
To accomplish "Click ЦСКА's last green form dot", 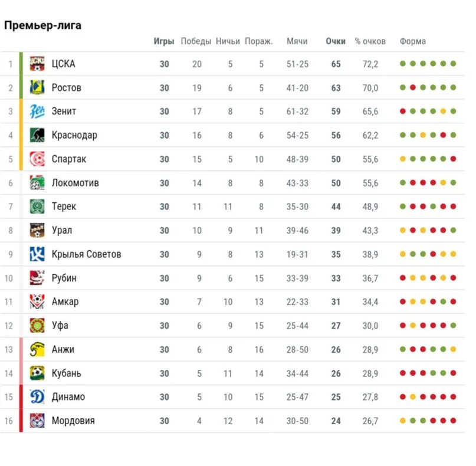I will point(453,64).
